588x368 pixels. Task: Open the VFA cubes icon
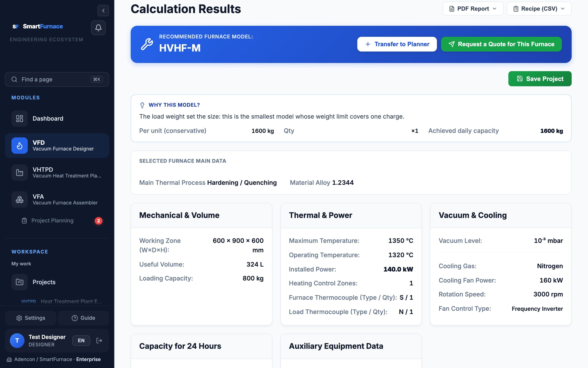point(19,200)
